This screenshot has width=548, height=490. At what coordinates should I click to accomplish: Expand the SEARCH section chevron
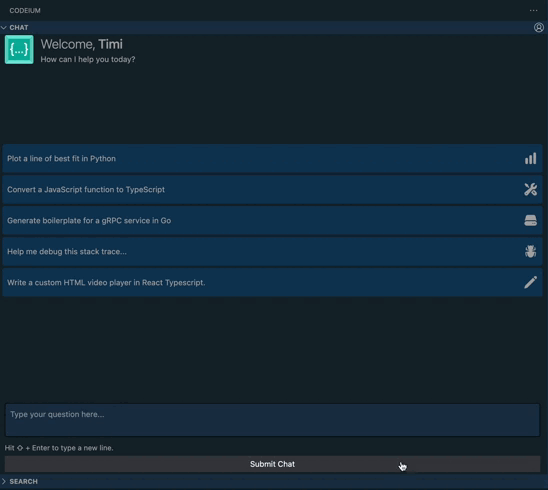(4, 482)
